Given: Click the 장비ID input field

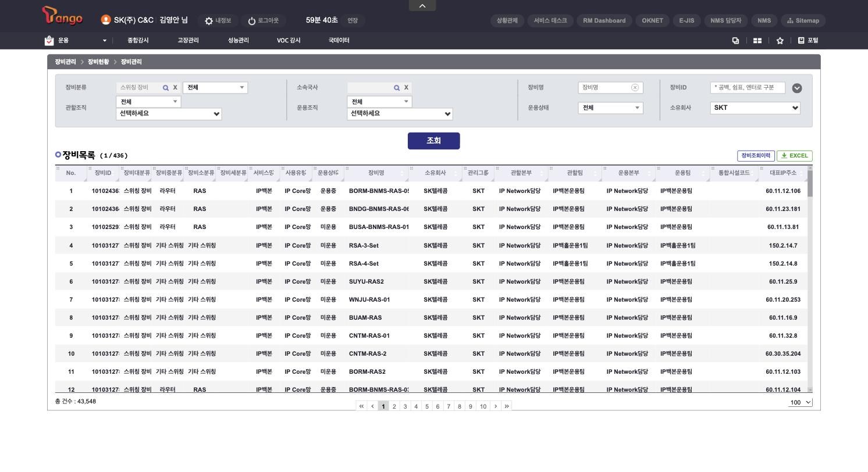Looking at the screenshot, I should [748, 88].
